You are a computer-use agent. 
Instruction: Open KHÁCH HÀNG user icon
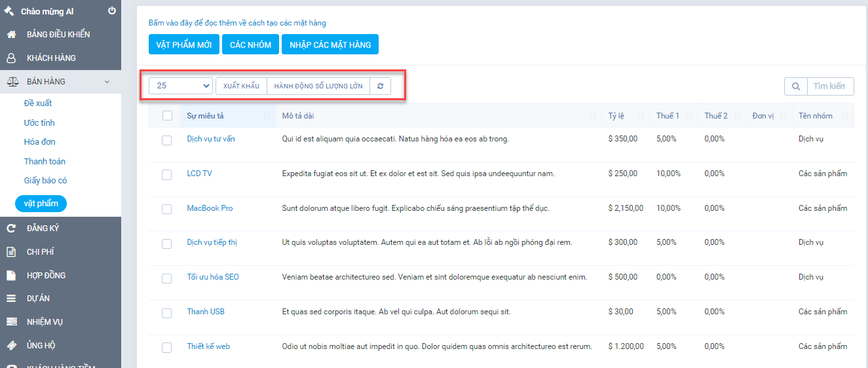(11, 58)
